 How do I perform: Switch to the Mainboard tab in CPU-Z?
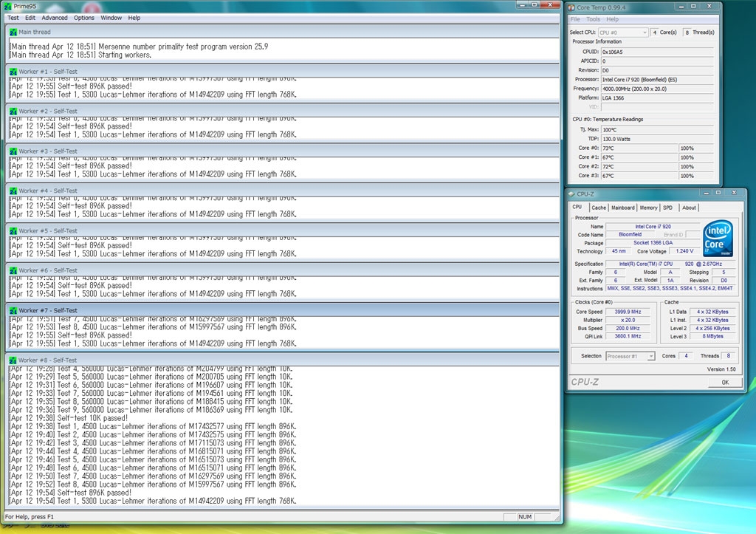tap(623, 208)
